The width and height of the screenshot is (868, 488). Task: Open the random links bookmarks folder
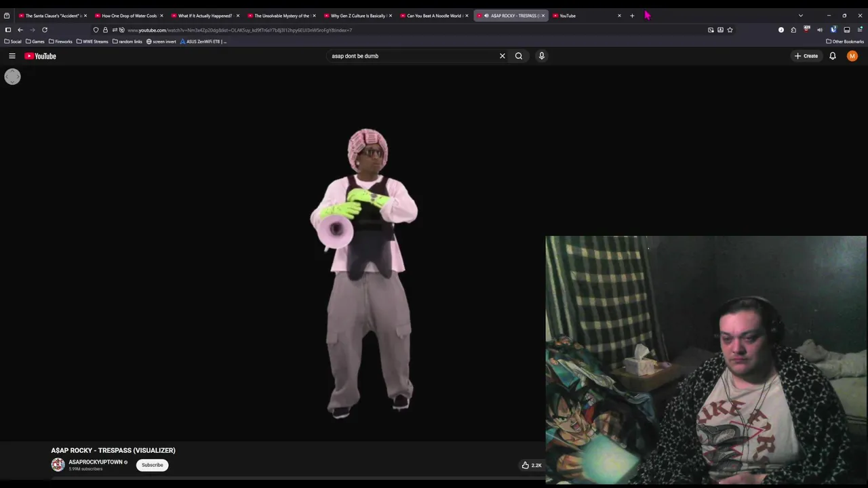[x=127, y=41]
